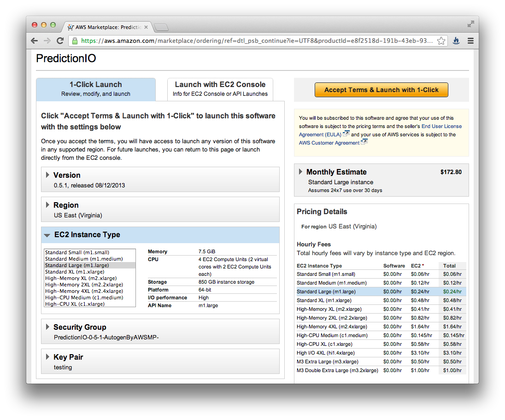The height and width of the screenshot is (420, 505).
Task: Click the 7.5 GiB memory value
Action: [x=207, y=251]
